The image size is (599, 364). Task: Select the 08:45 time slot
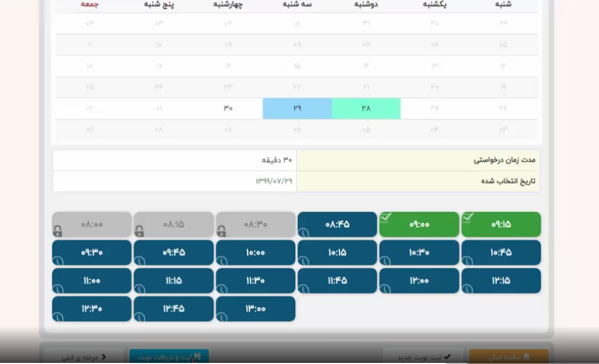click(337, 224)
